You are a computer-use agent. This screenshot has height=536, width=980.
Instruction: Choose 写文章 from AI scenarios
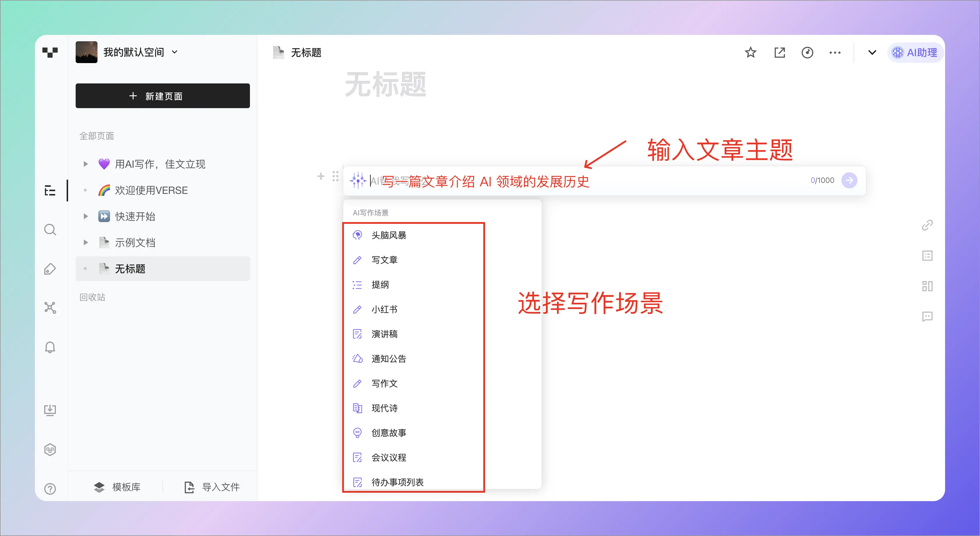[x=384, y=260]
